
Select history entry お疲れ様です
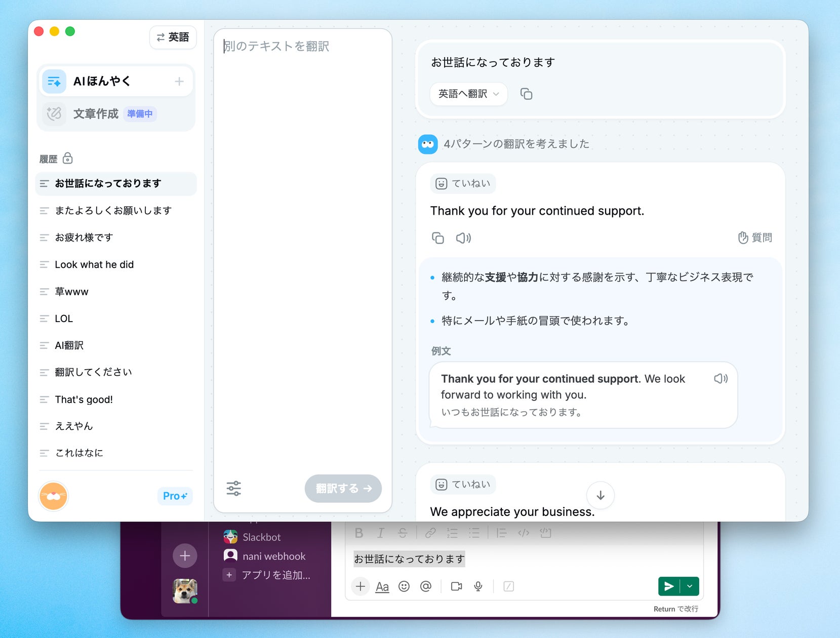(x=84, y=237)
